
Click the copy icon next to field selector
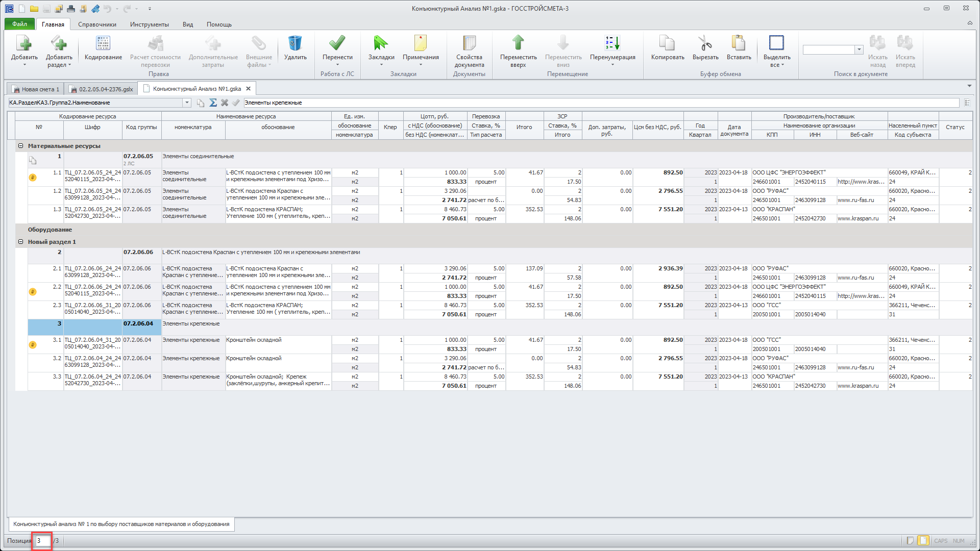click(201, 103)
